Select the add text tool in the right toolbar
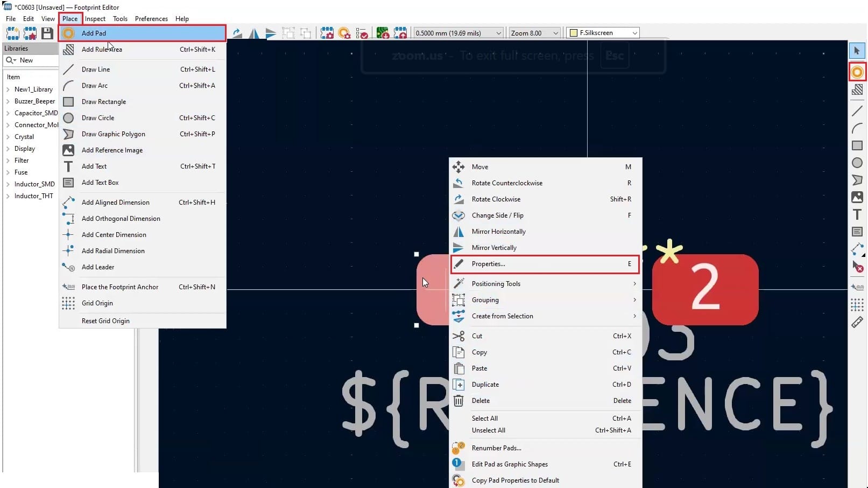 tap(857, 214)
